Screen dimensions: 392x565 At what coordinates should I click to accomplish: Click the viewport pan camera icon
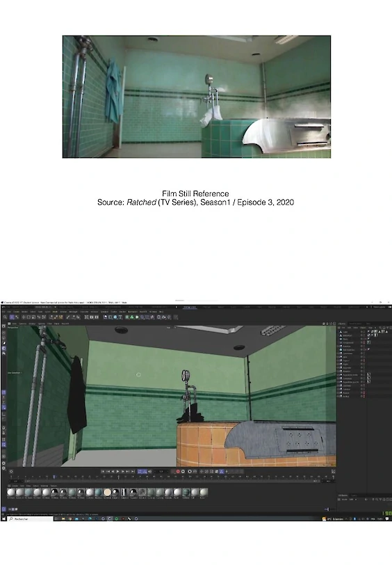(324, 324)
